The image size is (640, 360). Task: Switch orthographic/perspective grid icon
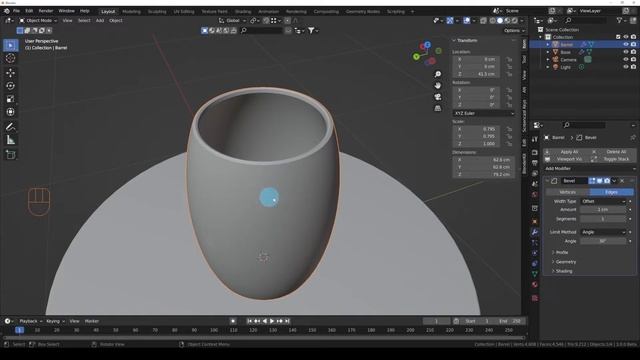[438, 108]
